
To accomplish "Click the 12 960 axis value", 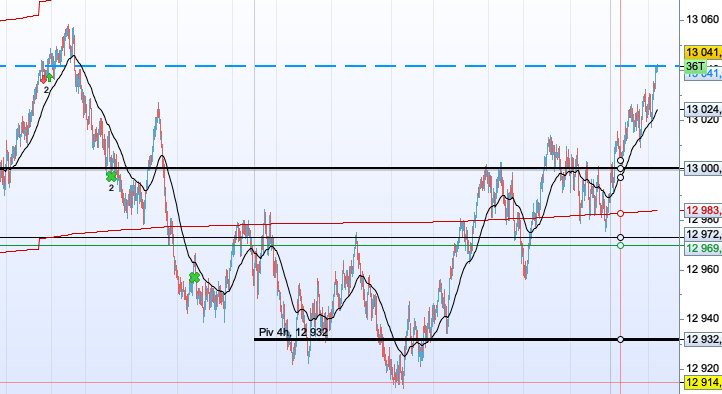I will coord(702,269).
